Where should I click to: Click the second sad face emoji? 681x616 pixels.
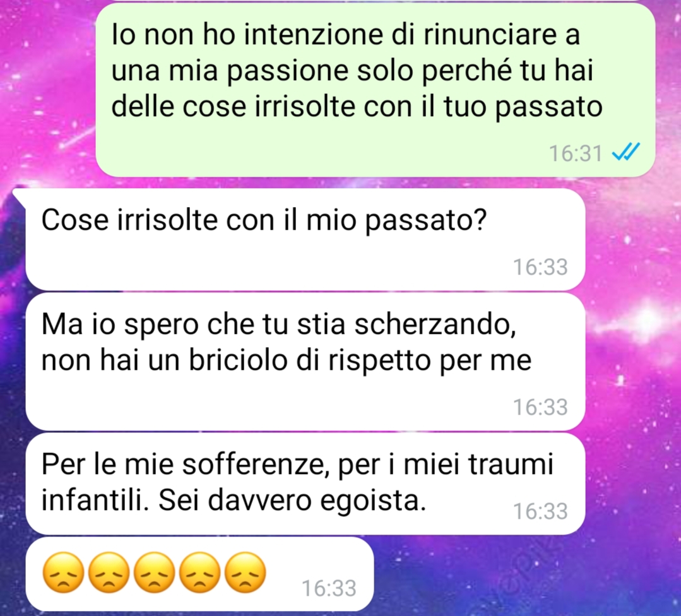[x=109, y=572]
